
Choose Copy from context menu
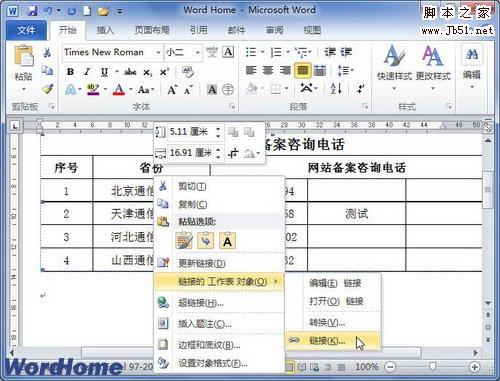click(x=219, y=204)
